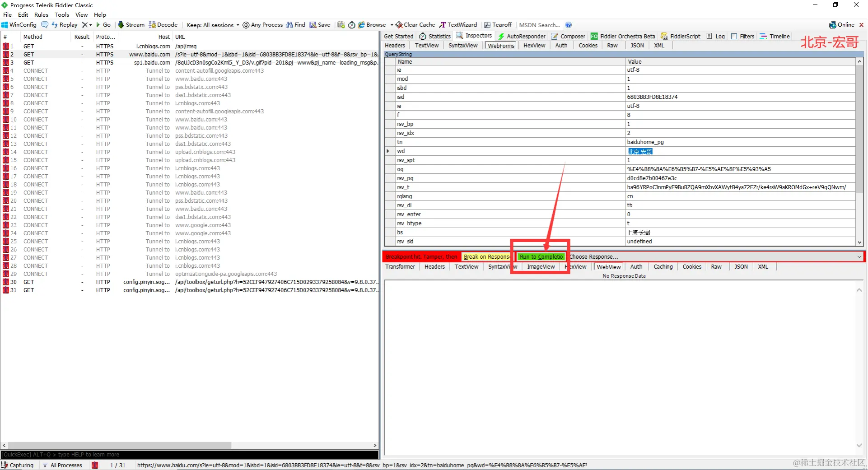Open the Composer tab
Screen dimensions: 868x470
[x=569, y=36]
